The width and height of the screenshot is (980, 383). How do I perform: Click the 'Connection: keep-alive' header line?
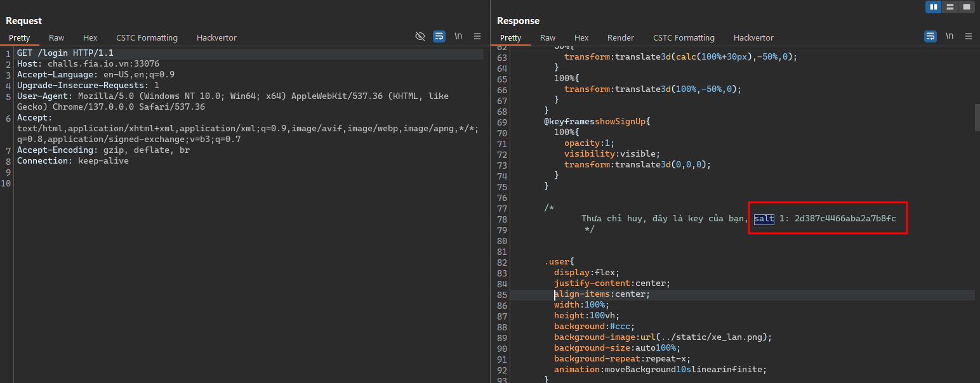pyautogui.click(x=73, y=161)
